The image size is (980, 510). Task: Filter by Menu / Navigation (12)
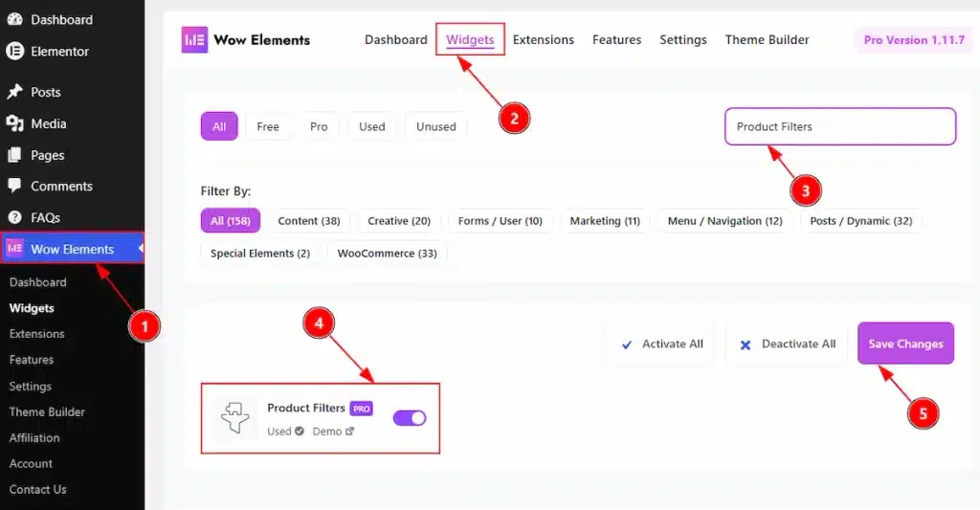click(x=725, y=221)
